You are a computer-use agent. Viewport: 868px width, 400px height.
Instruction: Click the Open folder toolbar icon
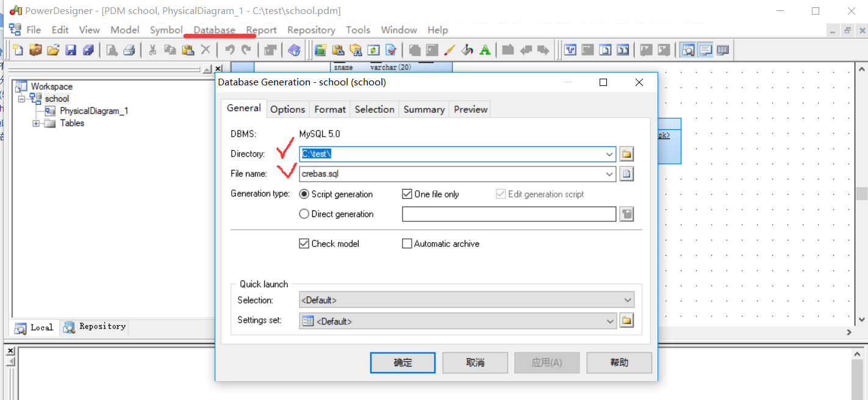53,50
